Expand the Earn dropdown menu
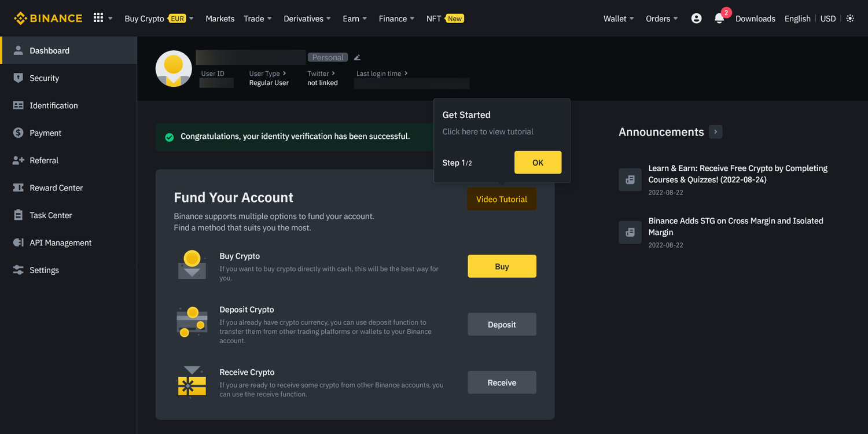The height and width of the screenshot is (434, 868). 355,19
